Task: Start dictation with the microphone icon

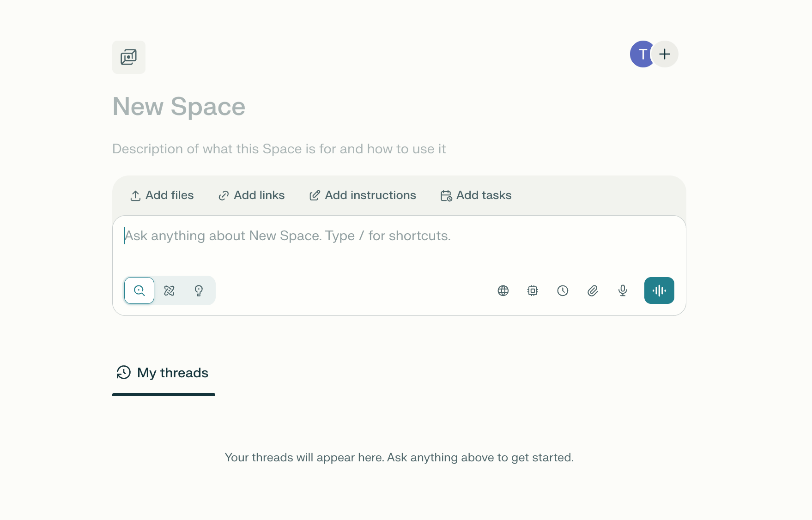Action: coord(622,291)
